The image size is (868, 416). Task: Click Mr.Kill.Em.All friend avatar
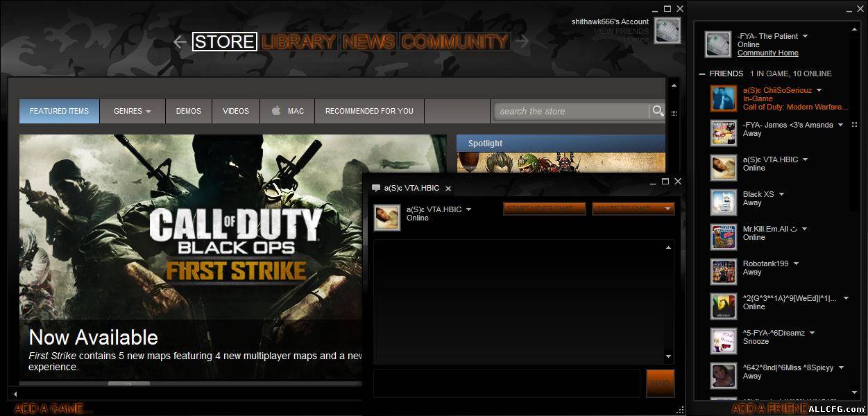724,237
